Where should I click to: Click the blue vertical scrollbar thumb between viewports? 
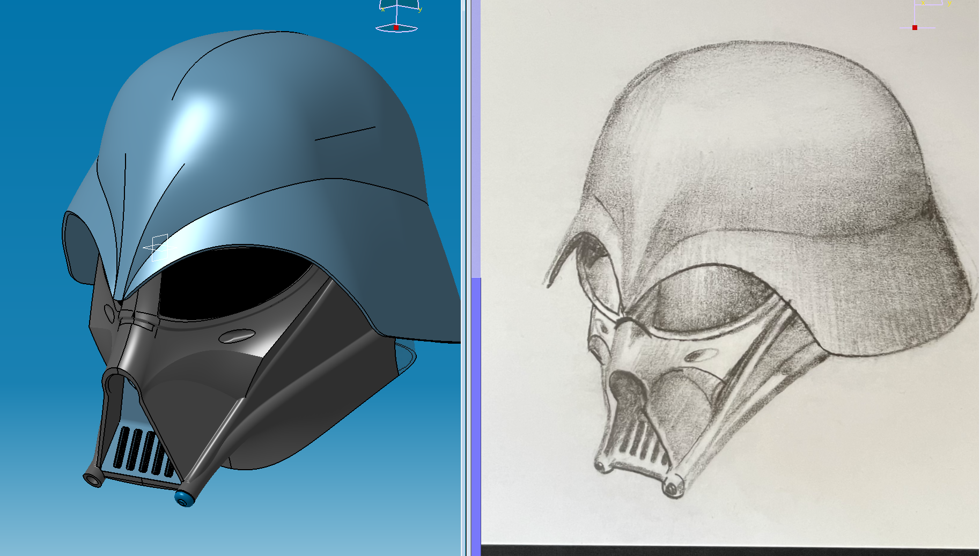[x=476, y=416]
